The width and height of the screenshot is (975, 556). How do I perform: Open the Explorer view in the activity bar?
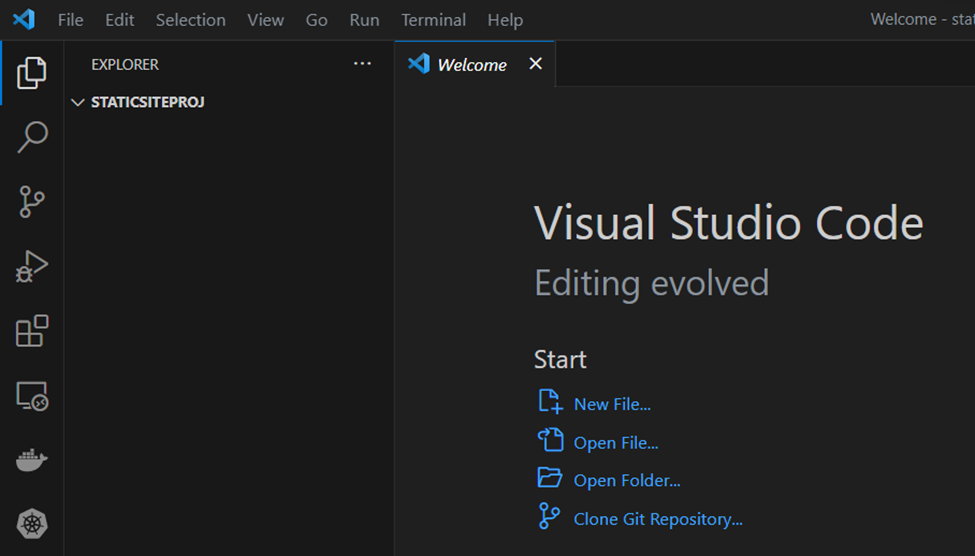(x=32, y=73)
